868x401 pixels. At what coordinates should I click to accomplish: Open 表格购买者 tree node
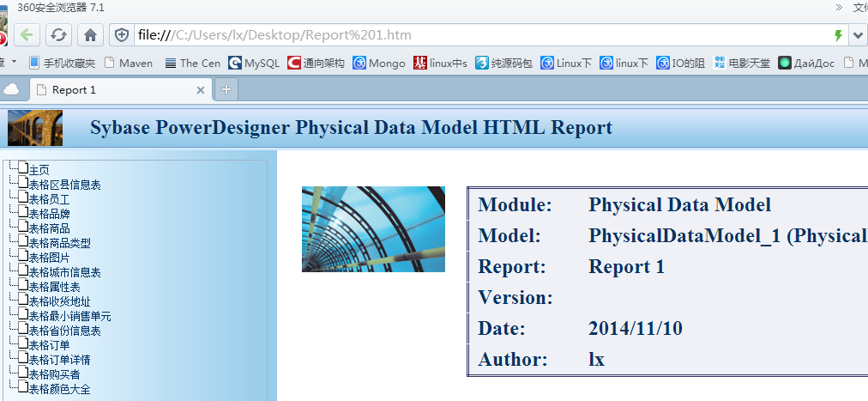click(54, 375)
